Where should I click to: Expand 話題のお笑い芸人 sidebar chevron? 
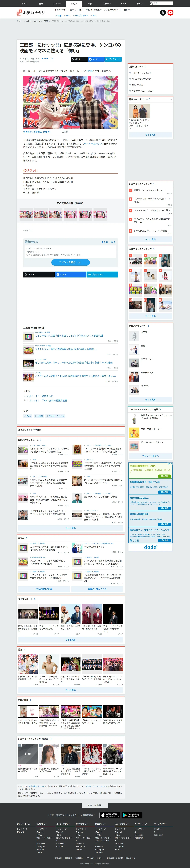click(x=148, y=326)
